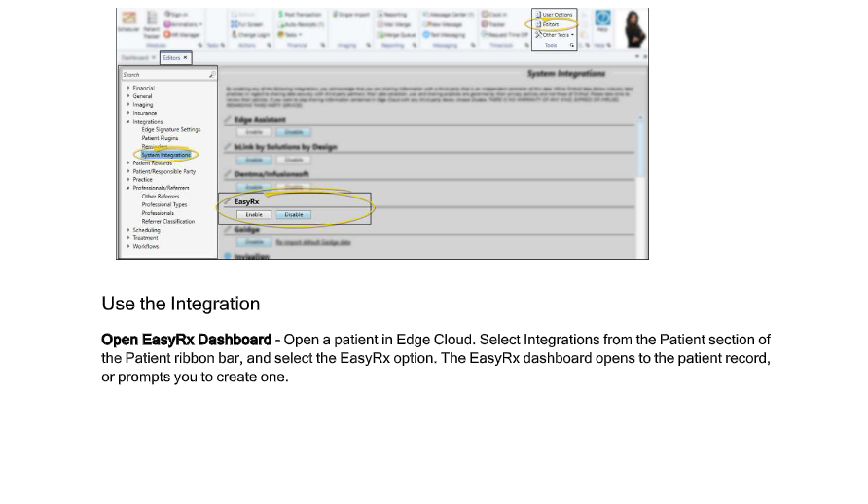Click the search magnifier icon
Image resolution: width=868 pixels, height=504 pixels.
pyautogui.click(x=212, y=75)
